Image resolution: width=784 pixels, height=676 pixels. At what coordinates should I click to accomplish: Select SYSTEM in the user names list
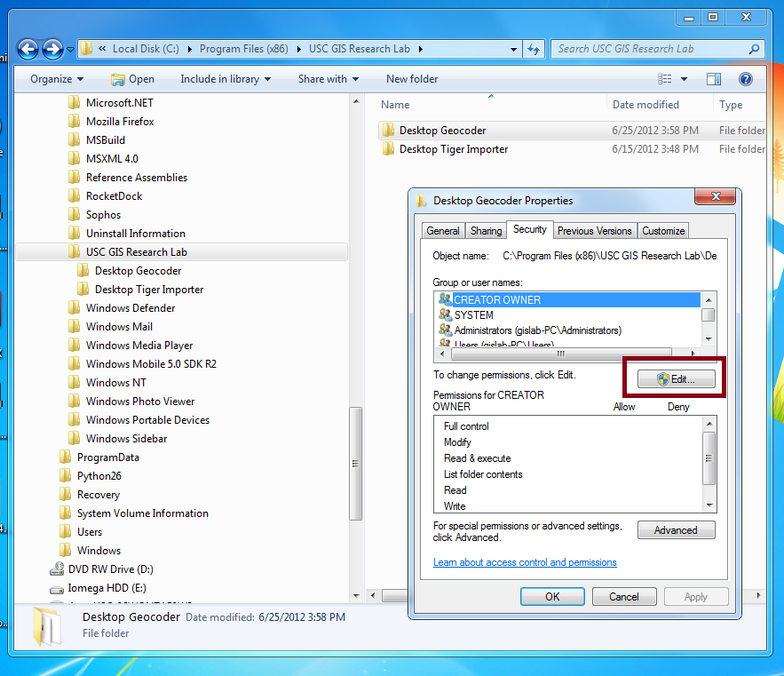pos(474,315)
